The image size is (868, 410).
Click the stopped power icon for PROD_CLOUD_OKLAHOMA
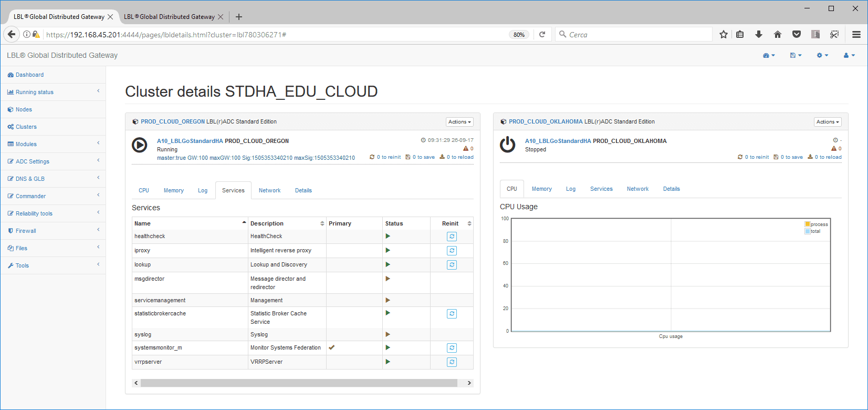[x=508, y=145]
